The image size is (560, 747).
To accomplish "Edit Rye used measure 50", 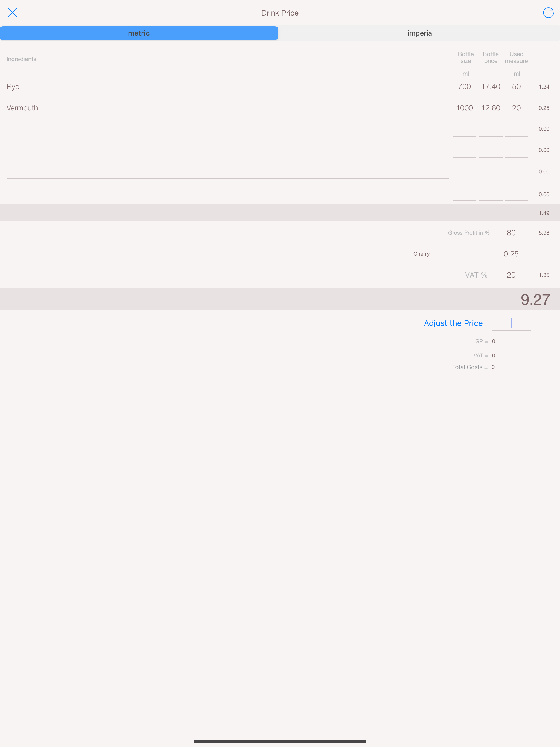I will (516, 87).
